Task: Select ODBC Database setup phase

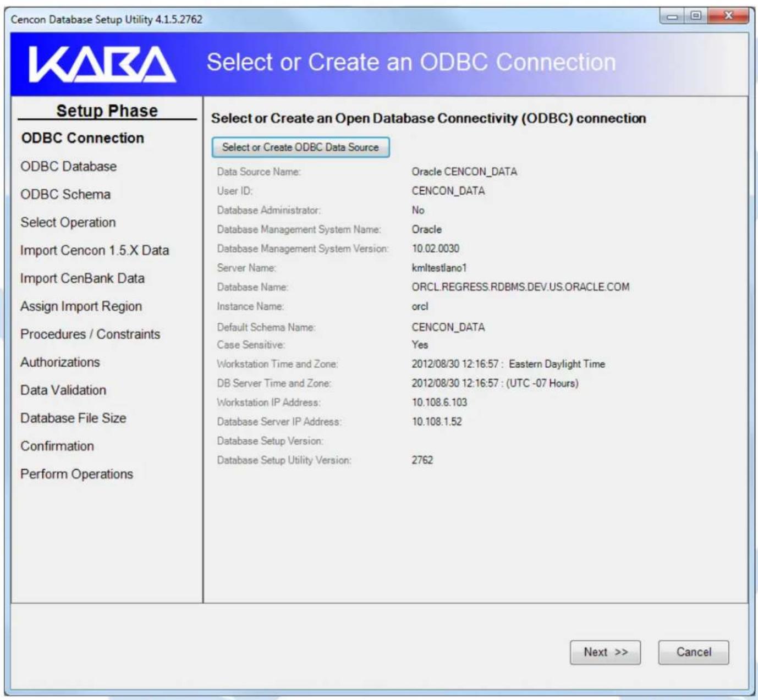Action: click(69, 166)
